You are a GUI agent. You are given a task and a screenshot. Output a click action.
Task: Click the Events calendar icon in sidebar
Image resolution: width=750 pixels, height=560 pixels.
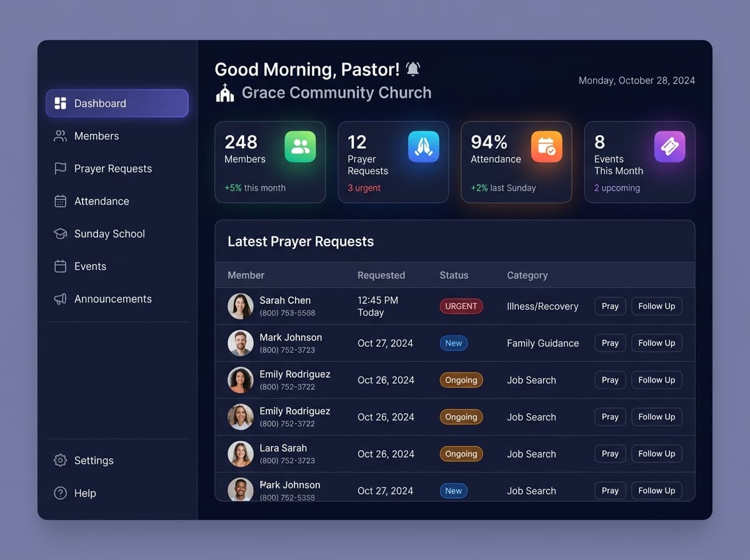pyautogui.click(x=60, y=266)
